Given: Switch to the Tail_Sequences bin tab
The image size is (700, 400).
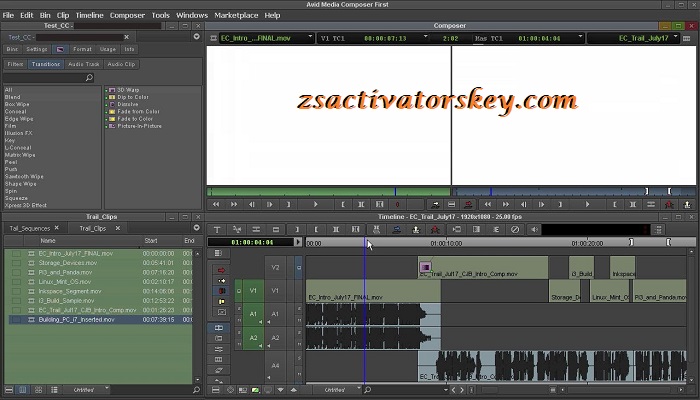Looking at the screenshot, I should click(x=29, y=228).
